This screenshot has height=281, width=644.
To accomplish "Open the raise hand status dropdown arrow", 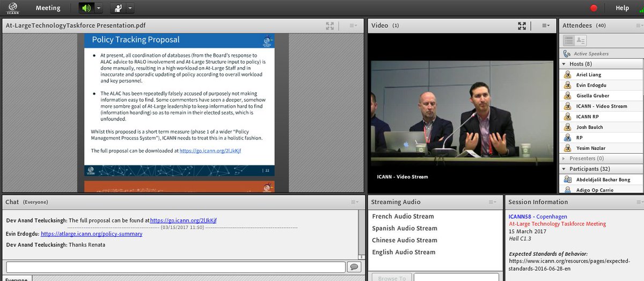I will click(130, 8).
